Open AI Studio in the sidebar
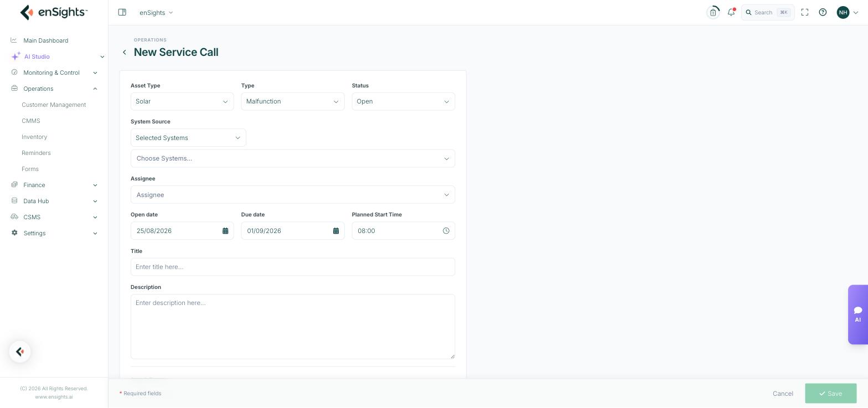The height and width of the screenshot is (408, 868). [x=37, y=56]
